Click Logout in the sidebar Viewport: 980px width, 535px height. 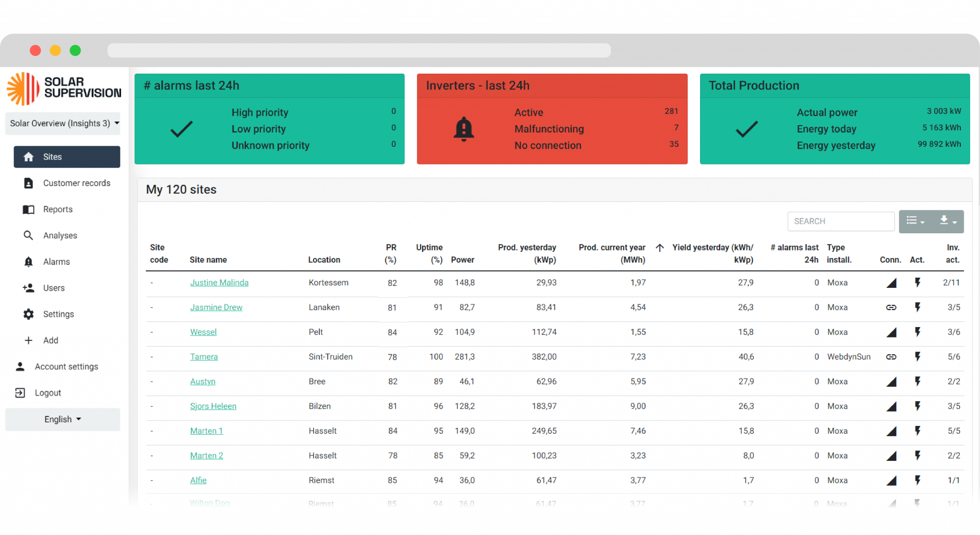pyautogui.click(x=48, y=393)
